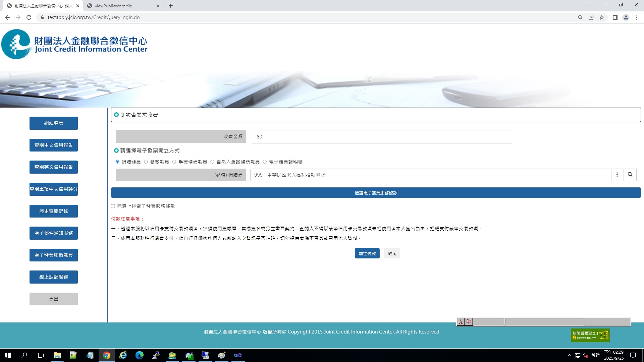Open 查閱中文信用報告 sidebar menu item
The image size is (644, 362).
click(54, 145)
